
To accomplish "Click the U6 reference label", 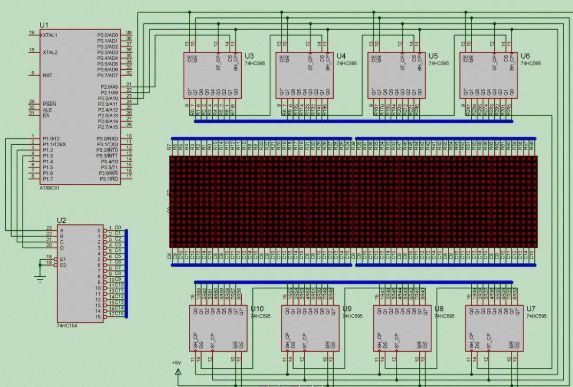I will coord(525,56).
